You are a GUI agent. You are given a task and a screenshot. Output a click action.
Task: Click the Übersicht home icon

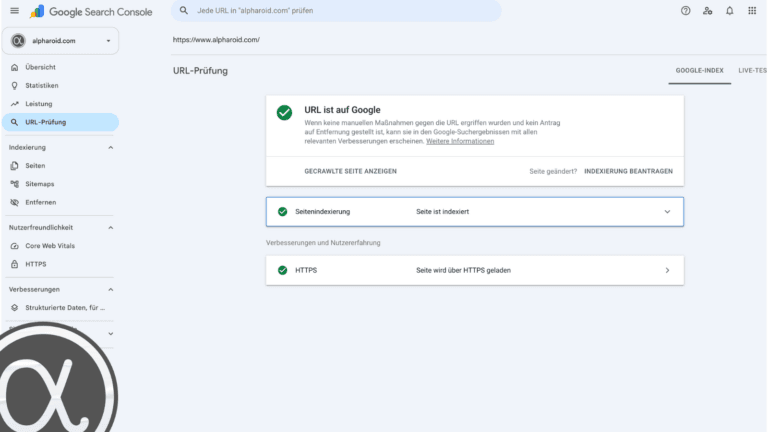click(x=15, y=67)
